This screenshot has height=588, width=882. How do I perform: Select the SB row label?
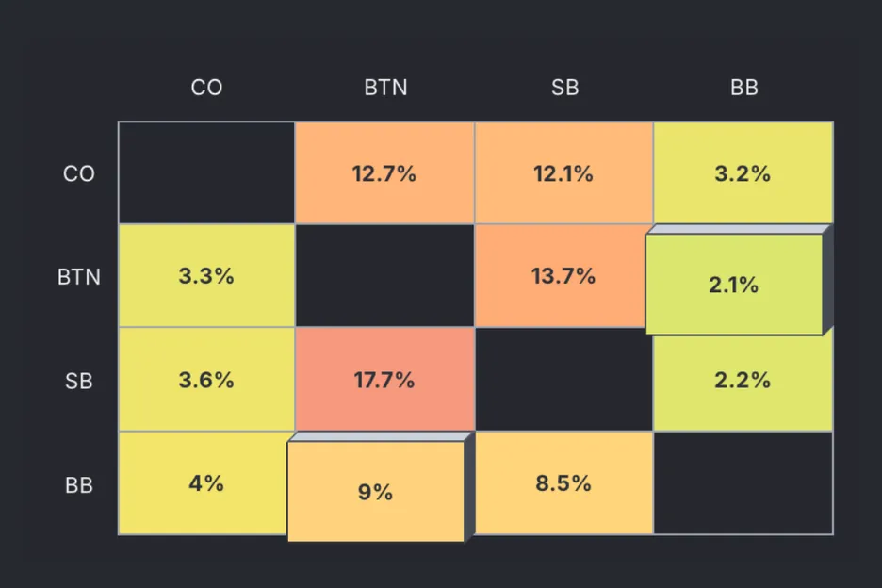pyautogui.click(x=79, y=382)
